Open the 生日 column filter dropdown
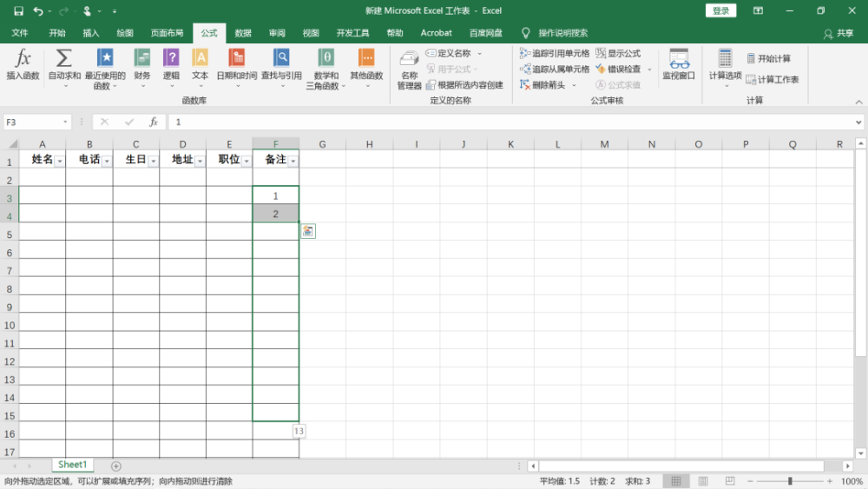Screen dimensions: 868x489 (x=154, y=162)
